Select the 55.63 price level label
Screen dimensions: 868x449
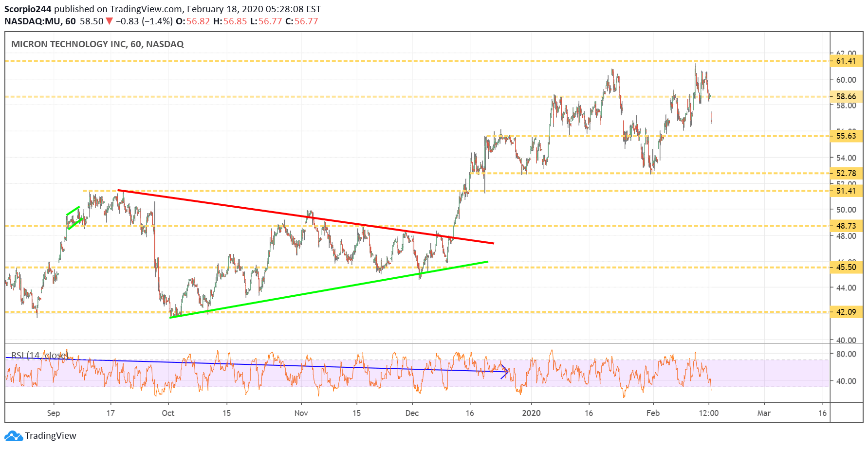click(x=846, y=136)
